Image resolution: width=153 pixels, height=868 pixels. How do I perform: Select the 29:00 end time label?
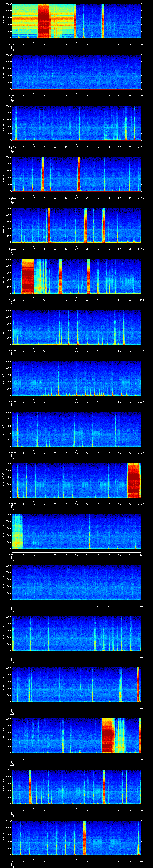[x=141, y=351]
